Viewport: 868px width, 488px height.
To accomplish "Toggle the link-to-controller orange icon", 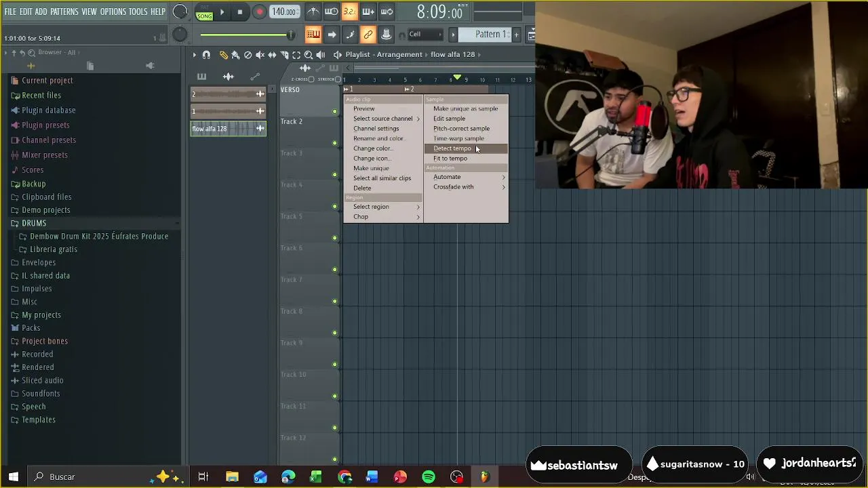I will [368, 35].
